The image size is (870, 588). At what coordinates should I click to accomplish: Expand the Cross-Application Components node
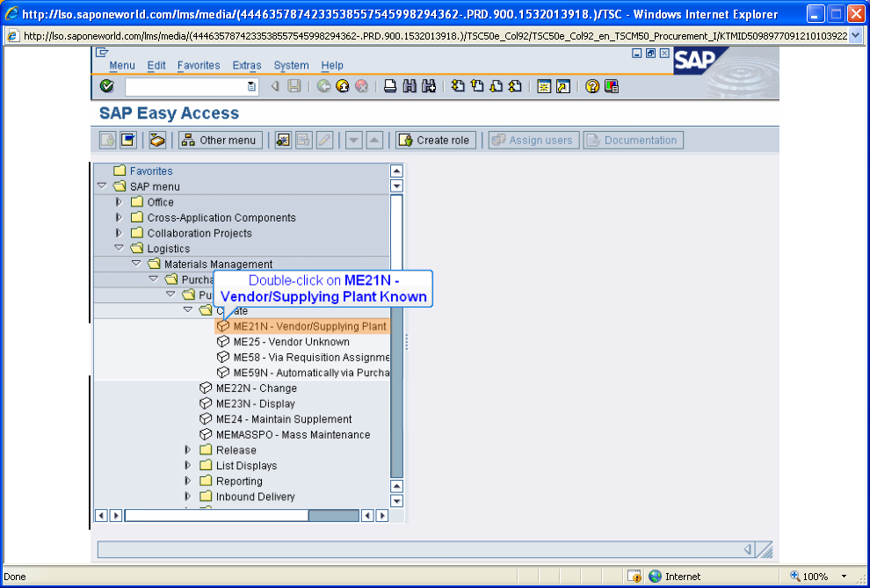click(x=118, y=217)
